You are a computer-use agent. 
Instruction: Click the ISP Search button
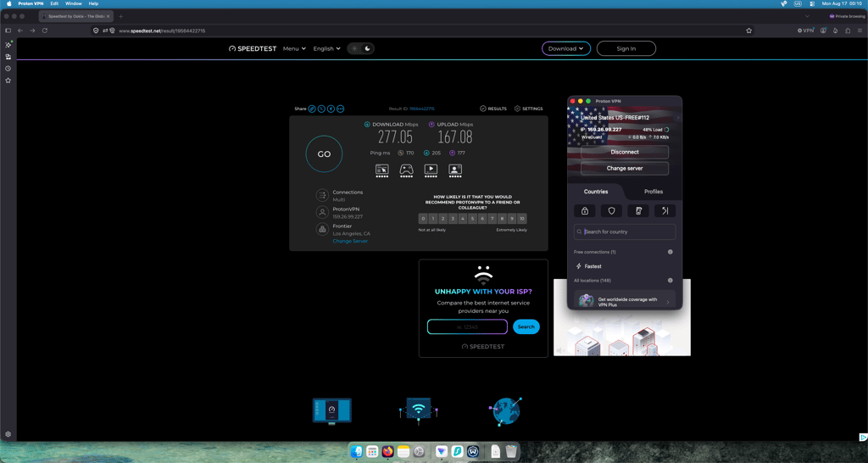(526, 326)
